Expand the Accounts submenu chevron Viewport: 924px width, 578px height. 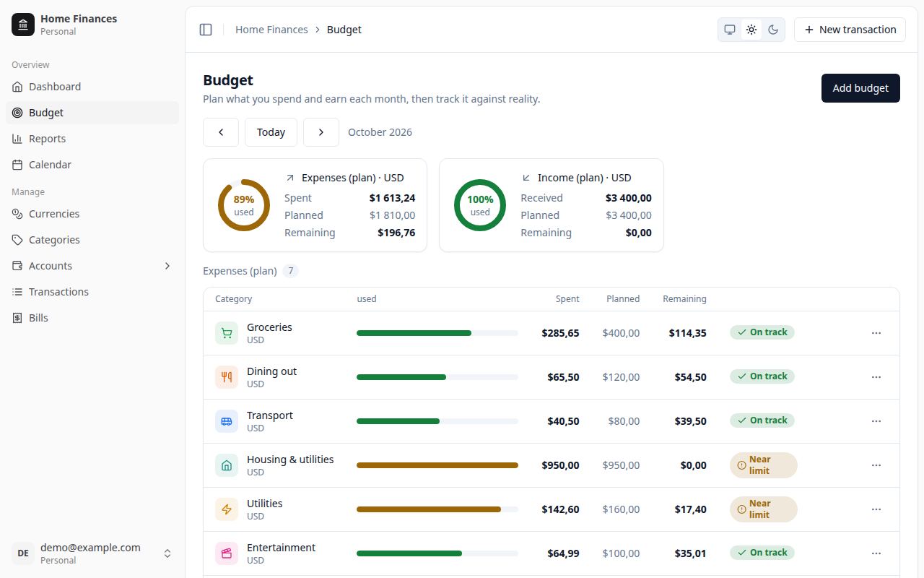[167, 266]
